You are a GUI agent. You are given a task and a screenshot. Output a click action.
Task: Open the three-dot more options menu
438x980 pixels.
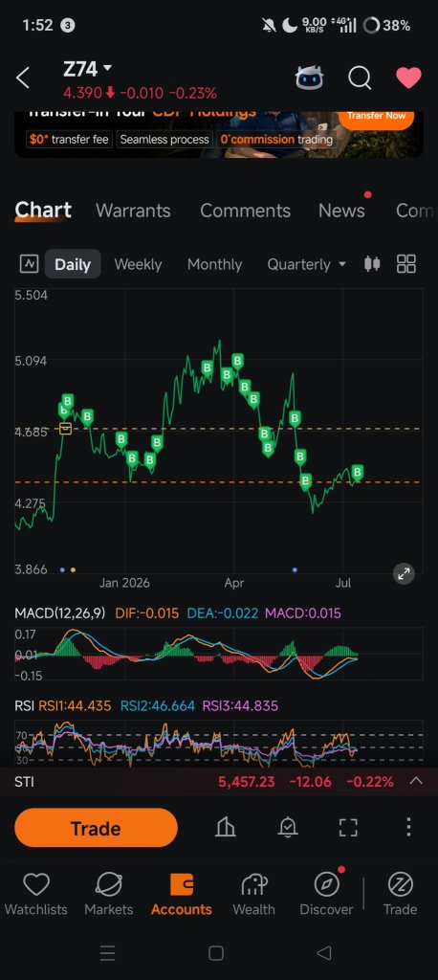point(408,827)
